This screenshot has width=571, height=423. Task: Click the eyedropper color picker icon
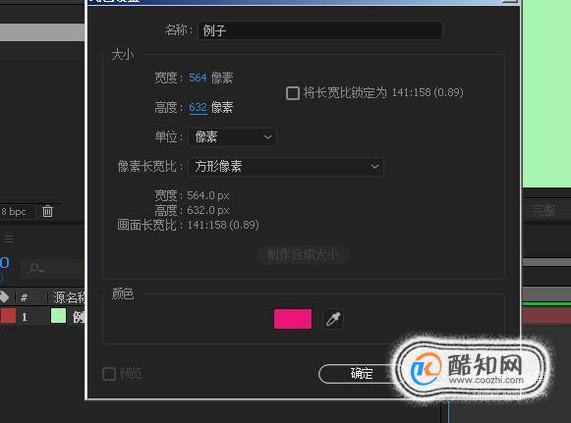(x=333, y=319)
